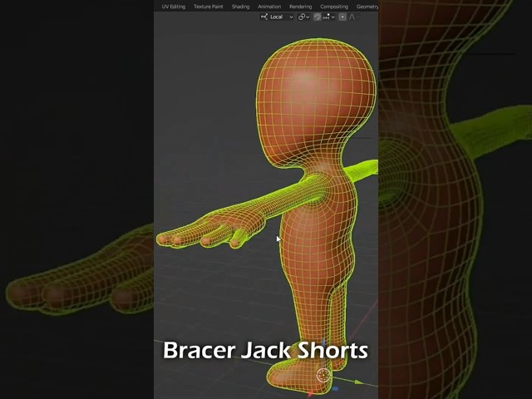Screen dimensions: 532x399
Task: Click the 3D cursor at the character's foot
Action: pos(323,375)
